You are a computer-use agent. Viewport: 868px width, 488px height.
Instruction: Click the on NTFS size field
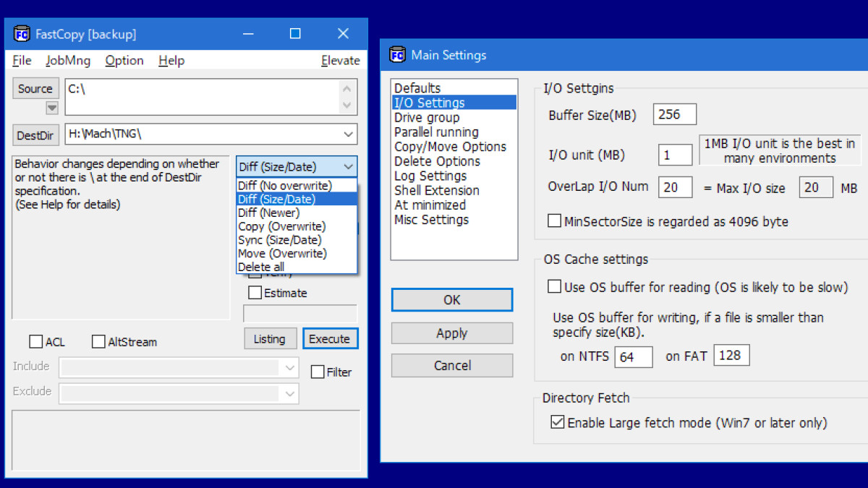(634, 356)
